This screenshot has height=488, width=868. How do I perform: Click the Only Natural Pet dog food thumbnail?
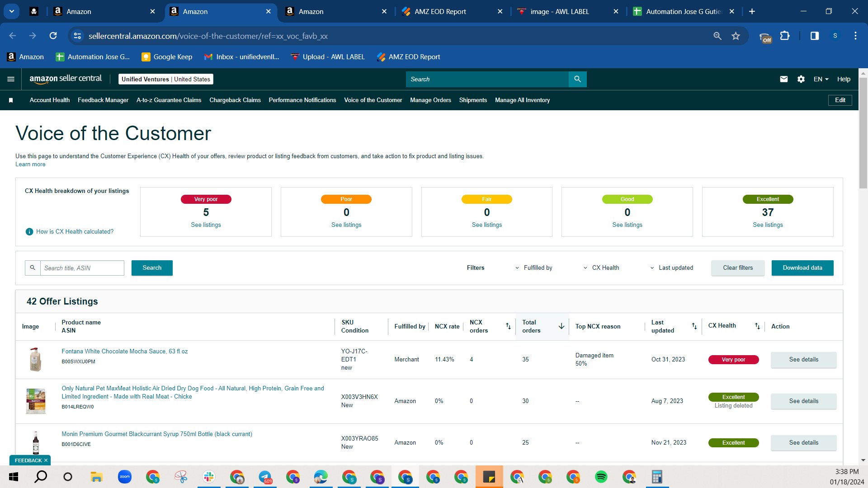[x=35, y=401]
